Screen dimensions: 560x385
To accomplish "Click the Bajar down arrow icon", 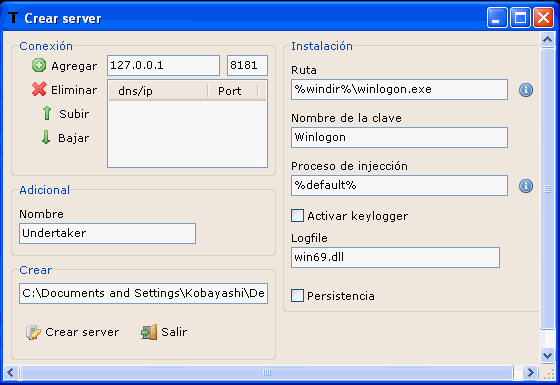I will (x=46, y=137).
